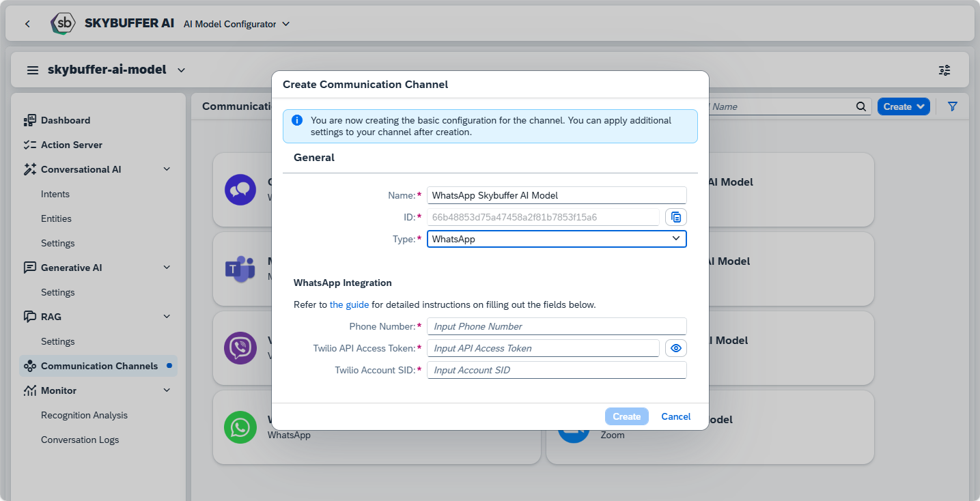Collapse the Conversational AI section chevron
The width and height of the screenshot is (980, 501).
pyautogui.click(x=167, y=169)
